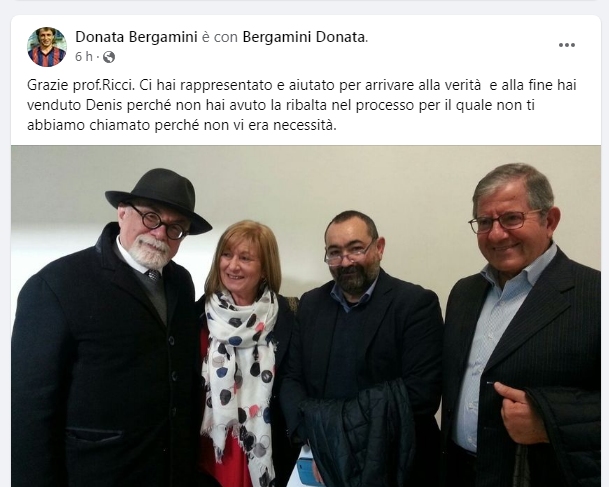Open the post's 6 h timestamp
The width and height of the screenshot is (609, 487).
[84, 57]
